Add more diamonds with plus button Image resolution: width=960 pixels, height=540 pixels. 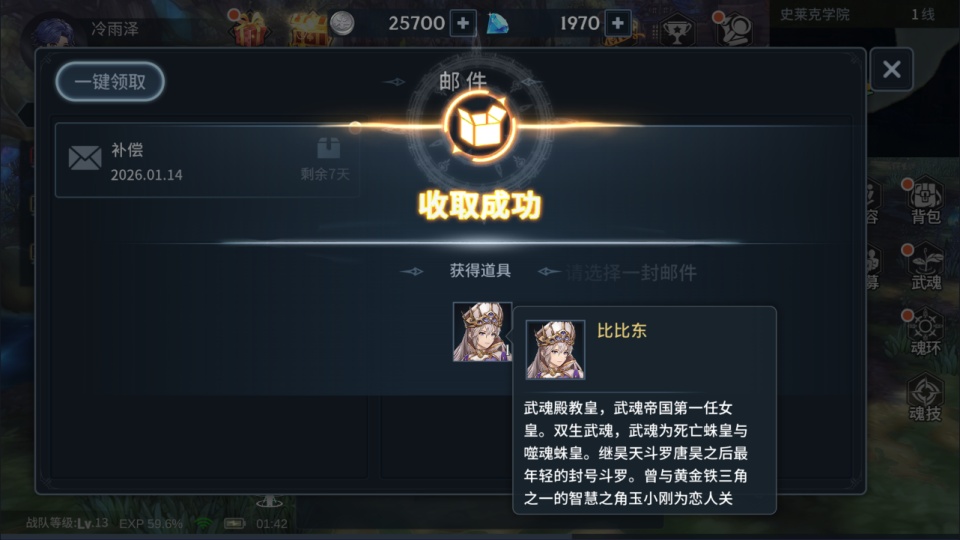point(618,23)
